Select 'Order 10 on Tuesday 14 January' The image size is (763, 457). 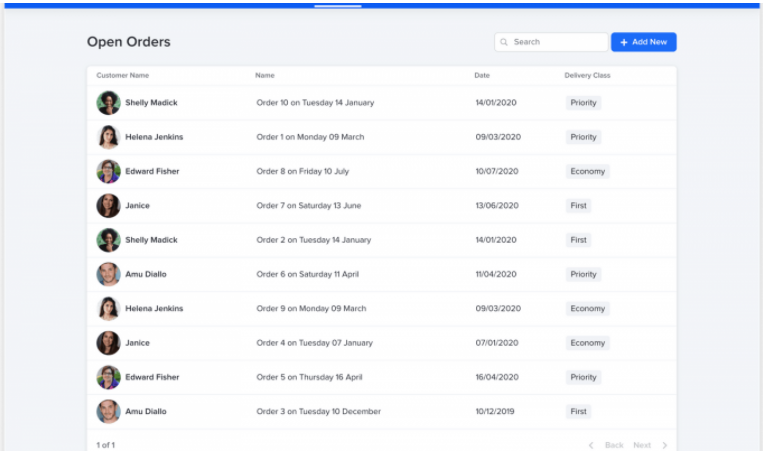(x=315, y=103)
